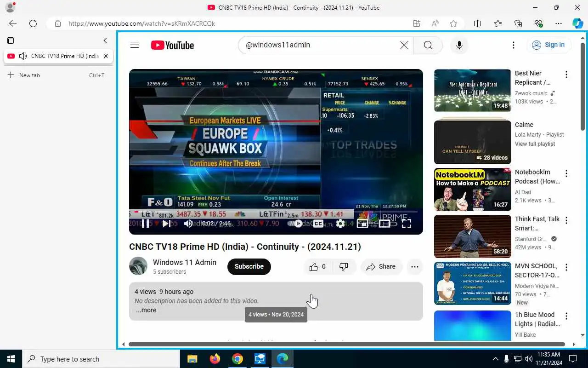Toggle closed captions (CC) on the video
The image size is (588, 368).
coord(318,224)
